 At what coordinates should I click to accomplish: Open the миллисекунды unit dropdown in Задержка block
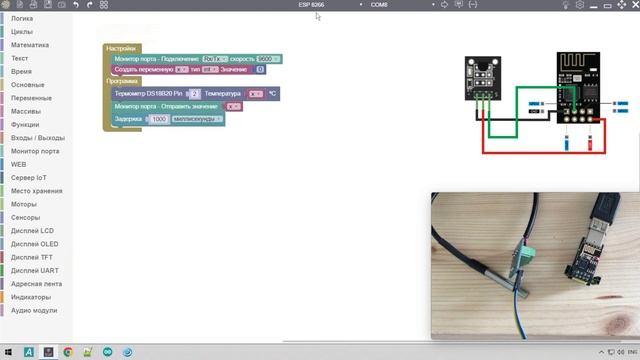(x=197, y=119)
